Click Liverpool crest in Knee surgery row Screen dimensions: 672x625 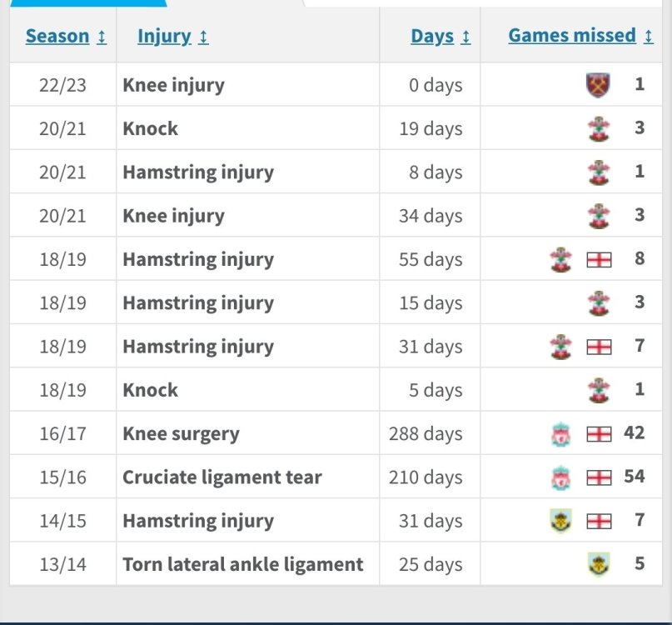[561, 434]
